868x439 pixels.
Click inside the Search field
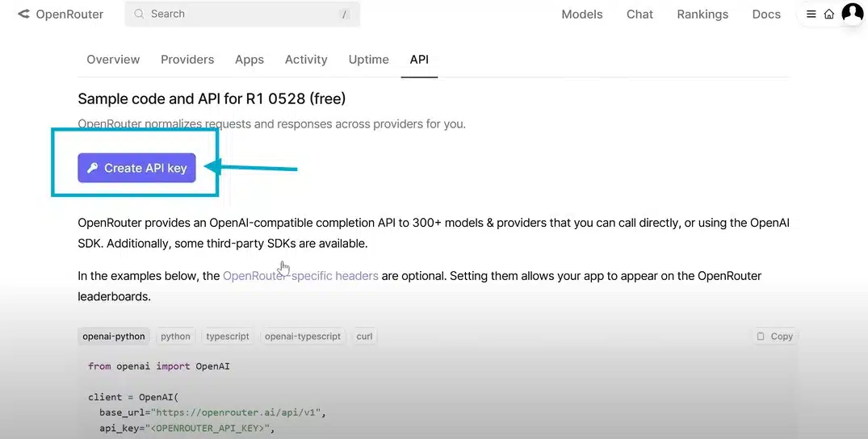pyautogui.click(x=242, y=14)
